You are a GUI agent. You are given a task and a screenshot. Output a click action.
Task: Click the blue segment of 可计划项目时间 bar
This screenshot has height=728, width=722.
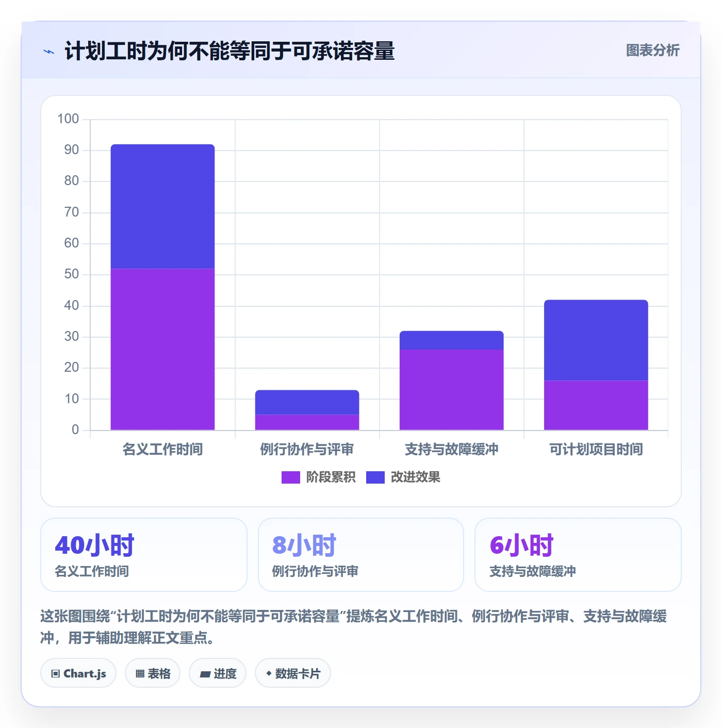pos(596,340)
